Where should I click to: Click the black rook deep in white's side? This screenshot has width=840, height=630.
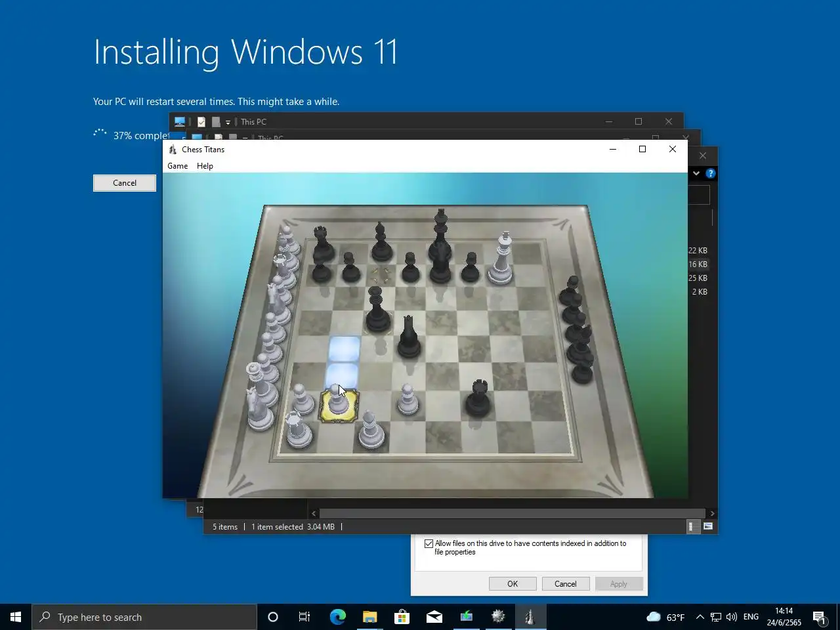point(478,398)
